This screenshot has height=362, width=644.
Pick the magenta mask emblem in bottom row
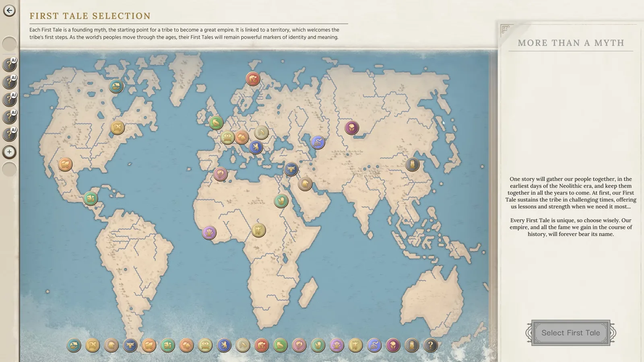click(x=393, y=345)
